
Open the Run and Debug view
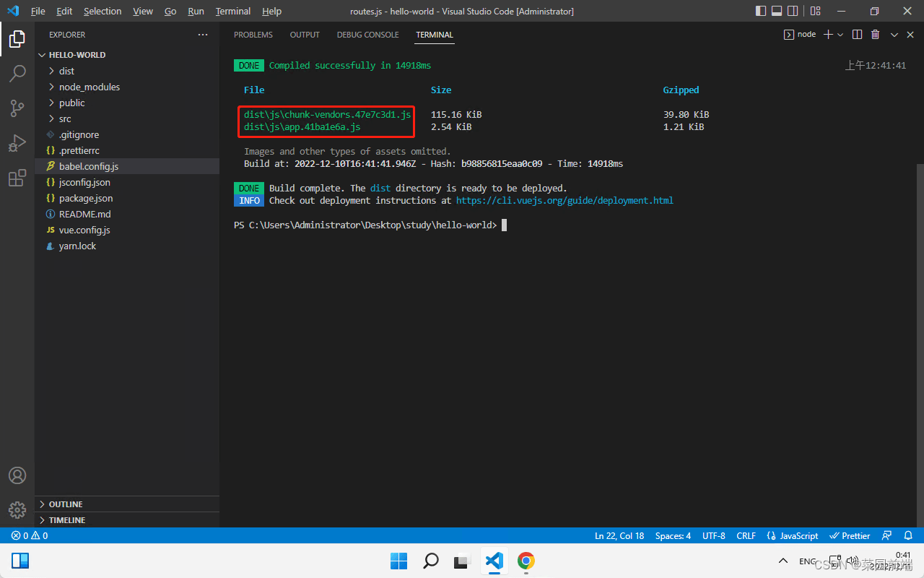coord(17,143)
